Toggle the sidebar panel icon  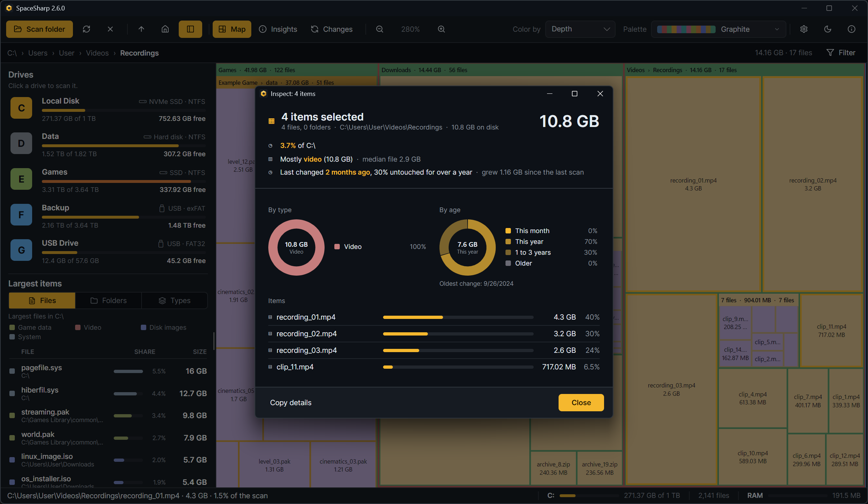point(190,29)
